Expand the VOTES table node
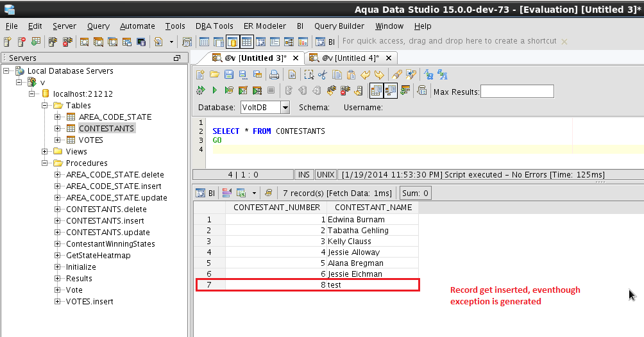Screen dimensions: 644x337 [58, 140]
